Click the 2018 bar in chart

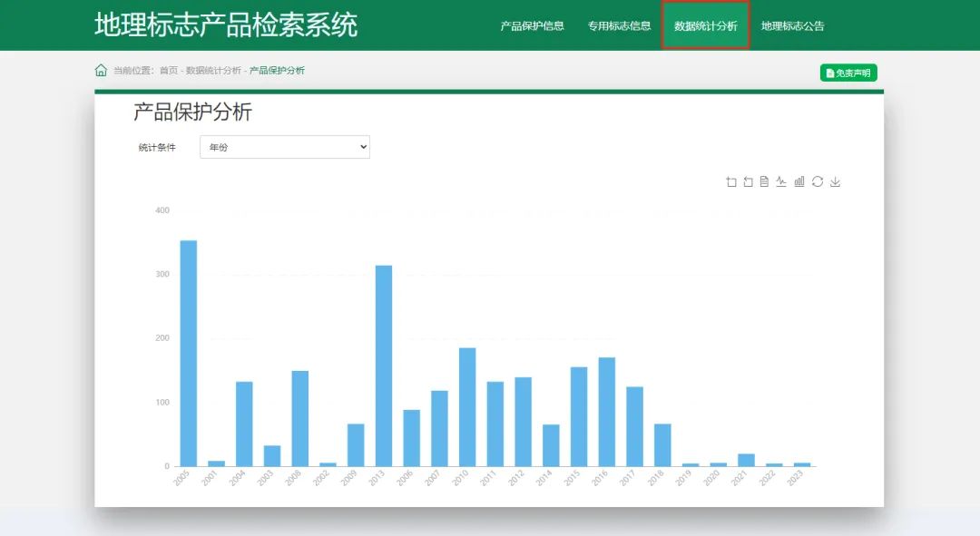point(662,445)
